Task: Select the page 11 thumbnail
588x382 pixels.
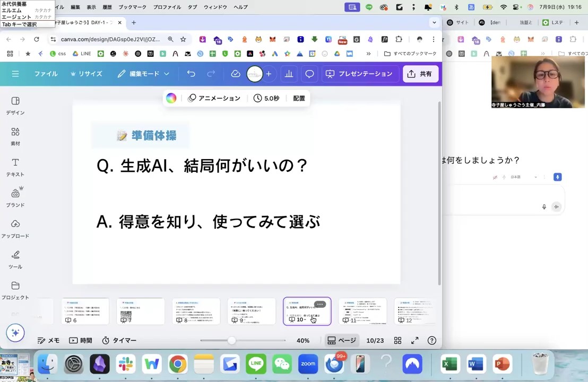Action: coord(362,310)
